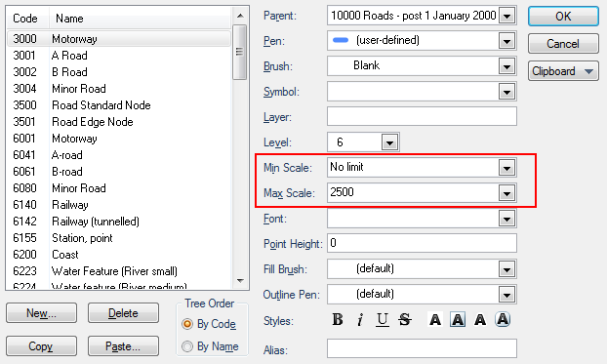607x364 pixels.
Task: Click the OK button
Action: coord(563,17)
